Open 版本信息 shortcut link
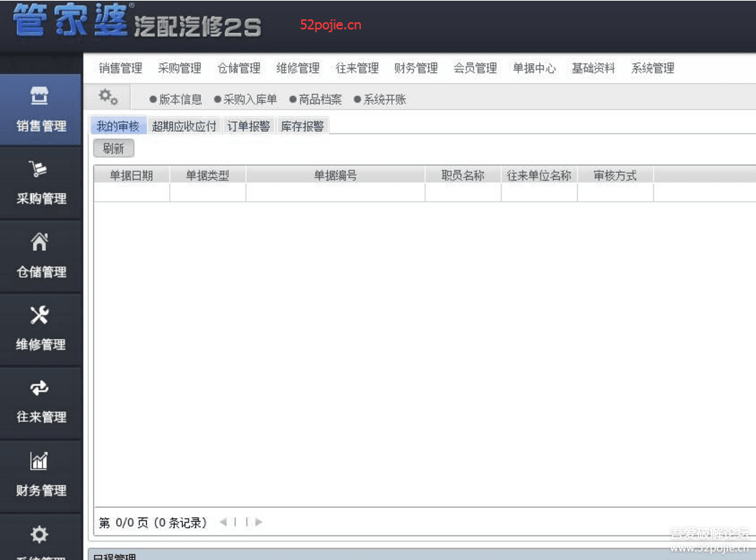The height and width of the screenshot is (560, 756). coord(176,100)
